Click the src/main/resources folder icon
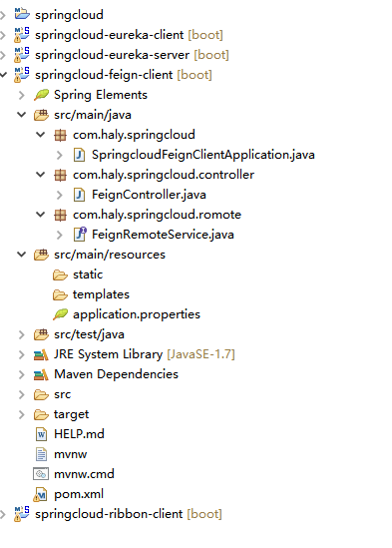Viewport: 392px width, 548px height. (x=41, y=255)
